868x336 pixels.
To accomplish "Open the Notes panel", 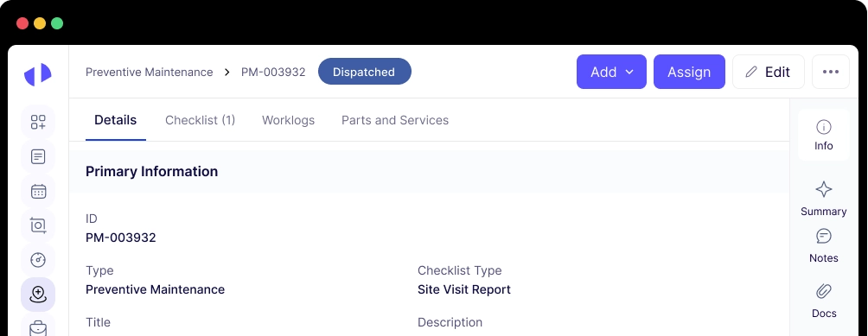I will tap(823, 246).
